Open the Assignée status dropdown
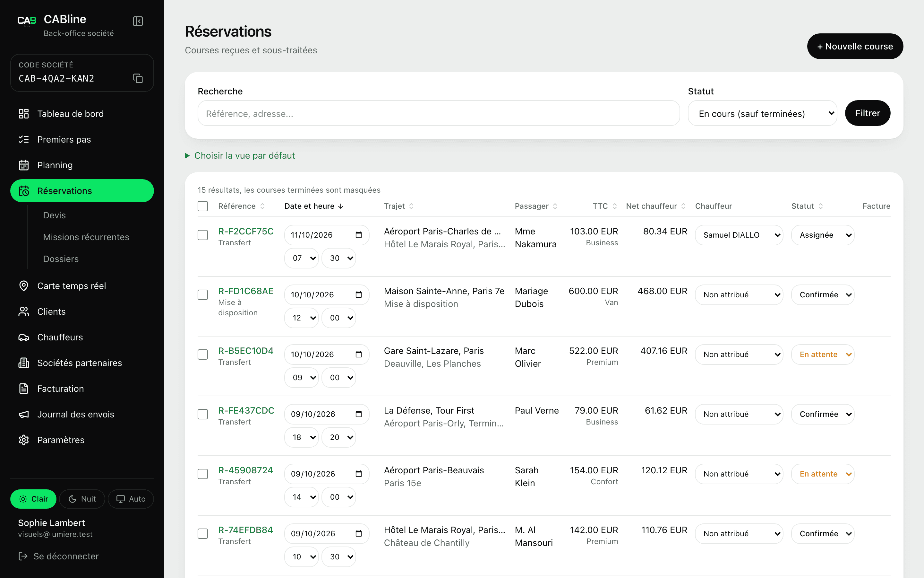Viewport: 924px width, 578px height. click(x=822, y=235)
